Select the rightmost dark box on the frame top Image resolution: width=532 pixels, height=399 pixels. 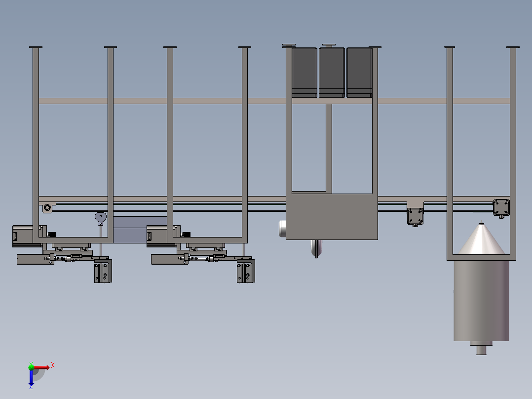(359, 73)
